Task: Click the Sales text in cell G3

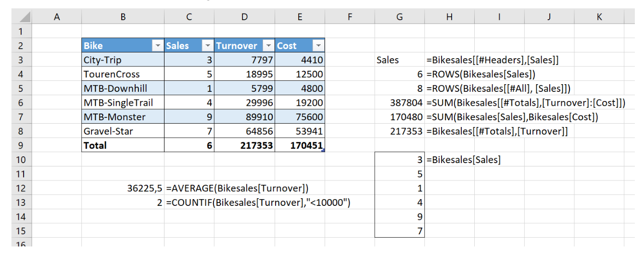Action: [x=388, y=60]
